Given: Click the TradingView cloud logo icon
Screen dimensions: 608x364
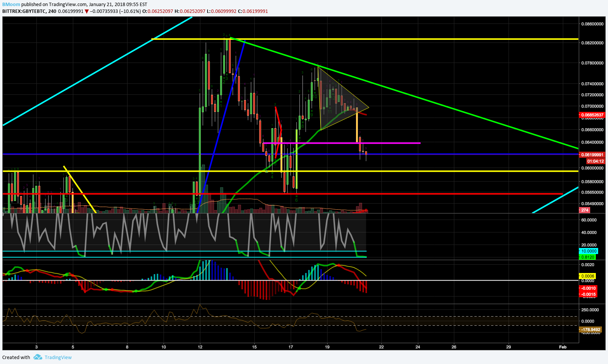Looking at the screenshot, I should (38, 357).
